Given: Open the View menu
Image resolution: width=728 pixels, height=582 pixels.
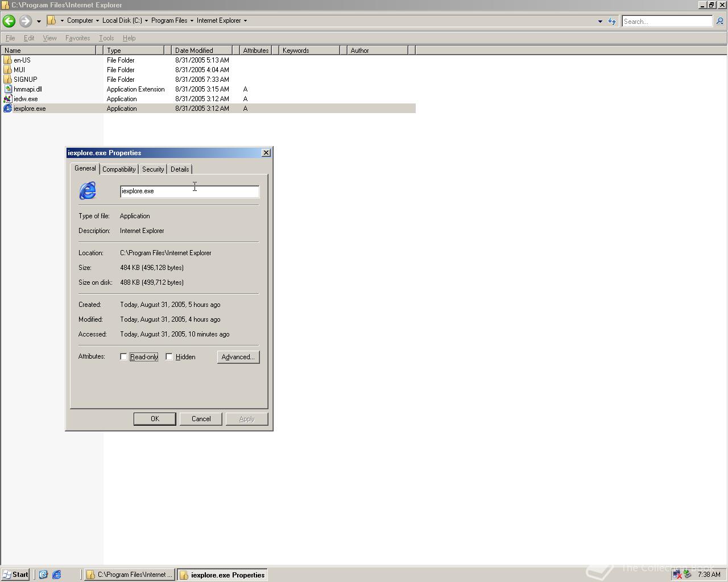Looking at the screenshot, I should point(49,38).
